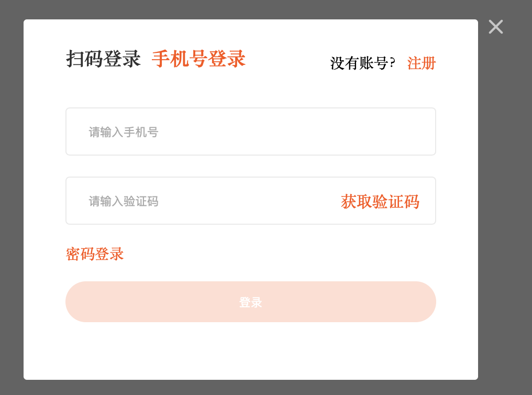Select the 手机号登录 tab
The image size is (532, 395).
tap(198, 59)
